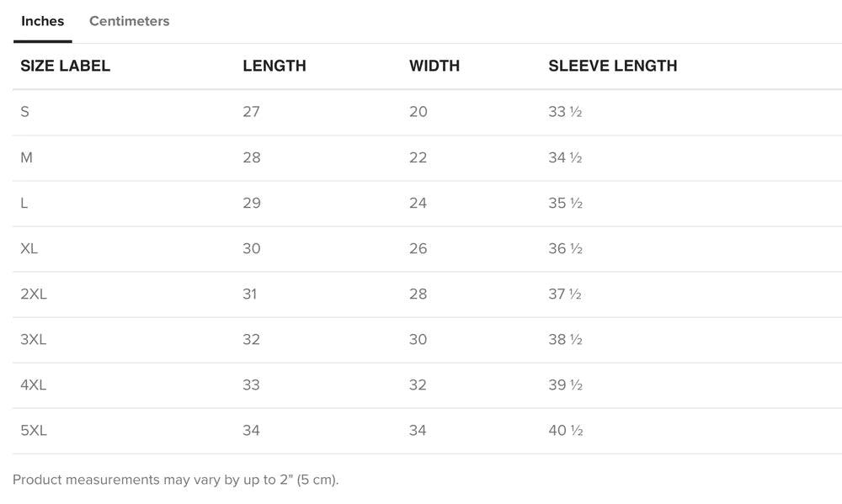Viewport: 842px width, 504px height.
Task: Click width value 26 in XL row
Action: tap(418, 248)
